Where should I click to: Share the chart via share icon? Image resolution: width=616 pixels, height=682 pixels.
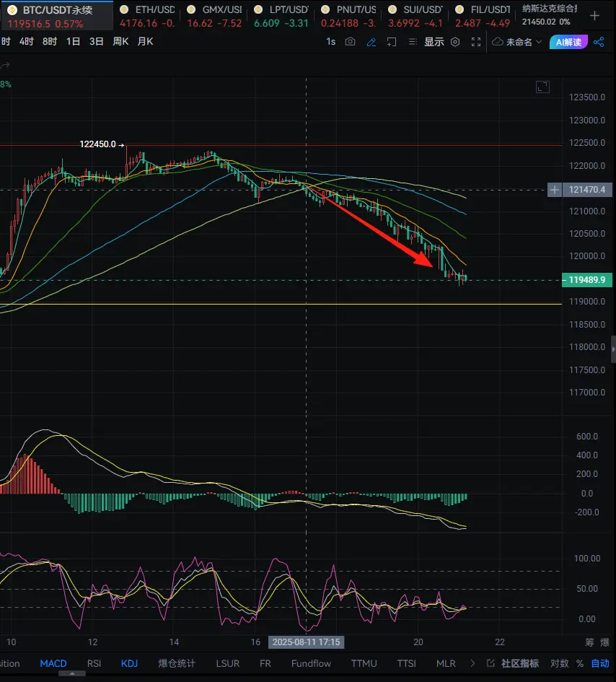pos(599,42)
